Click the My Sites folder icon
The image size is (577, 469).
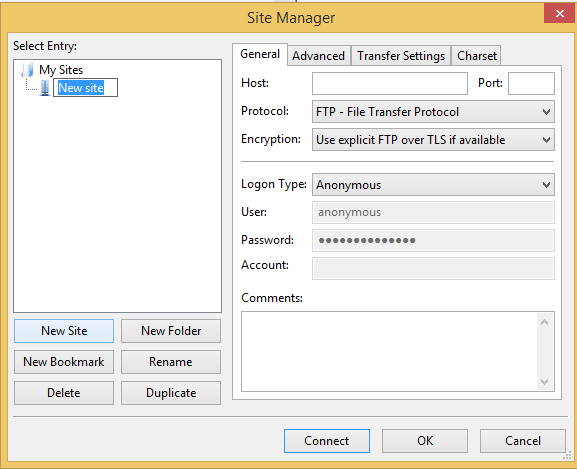(x=27, y=70)
